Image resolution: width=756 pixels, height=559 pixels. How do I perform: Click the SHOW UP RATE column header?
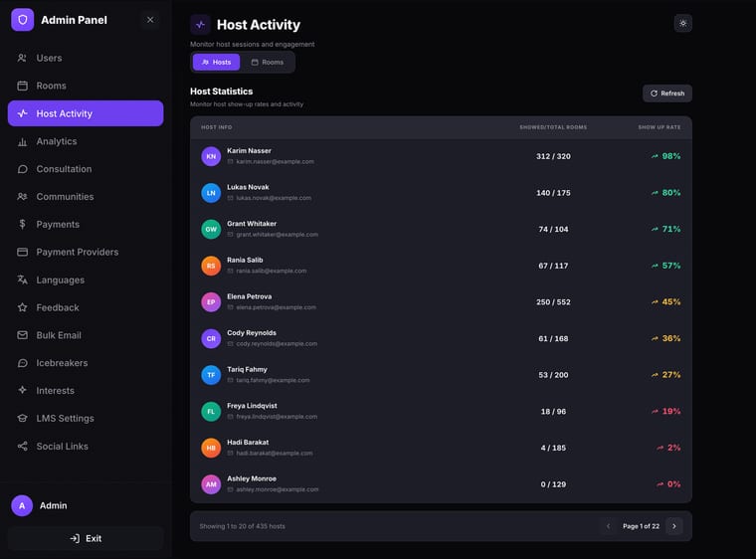(x=660, y=127)
